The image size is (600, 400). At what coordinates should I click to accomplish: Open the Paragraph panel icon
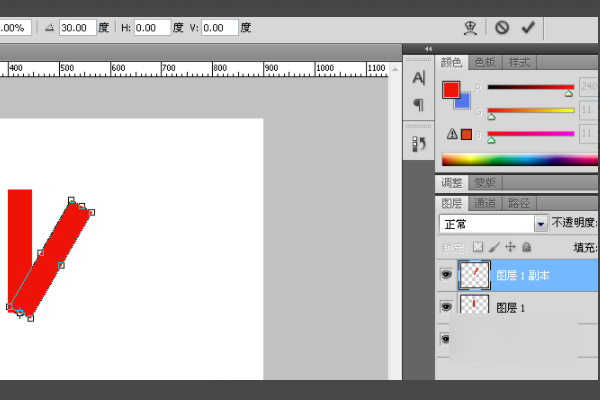click(x=419, y=104)
